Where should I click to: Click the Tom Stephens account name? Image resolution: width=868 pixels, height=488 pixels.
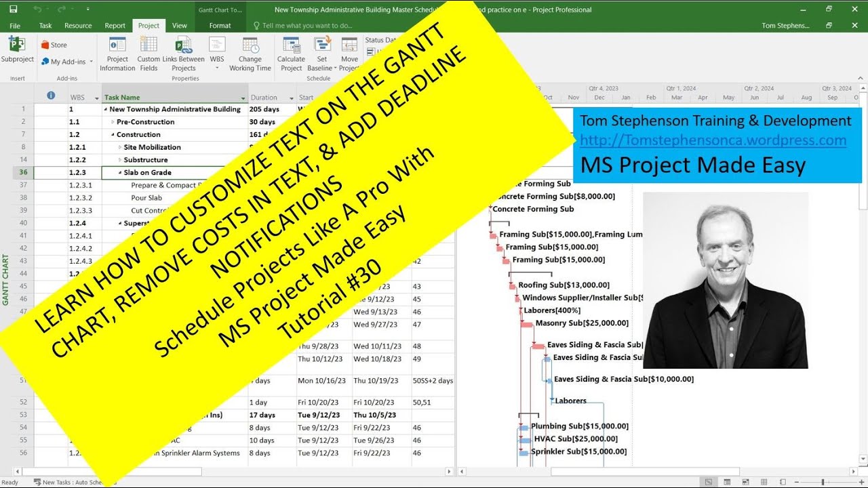(786, 26)
